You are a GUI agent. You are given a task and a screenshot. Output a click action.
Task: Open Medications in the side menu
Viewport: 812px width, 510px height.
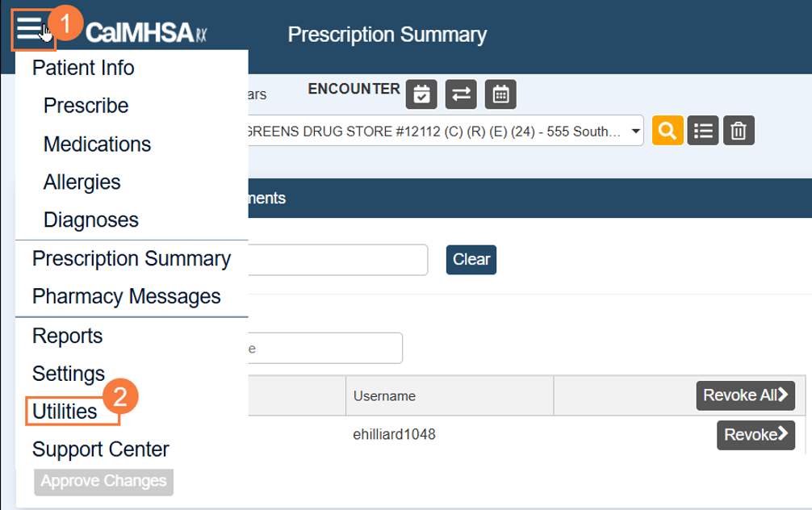pos(97,144)
